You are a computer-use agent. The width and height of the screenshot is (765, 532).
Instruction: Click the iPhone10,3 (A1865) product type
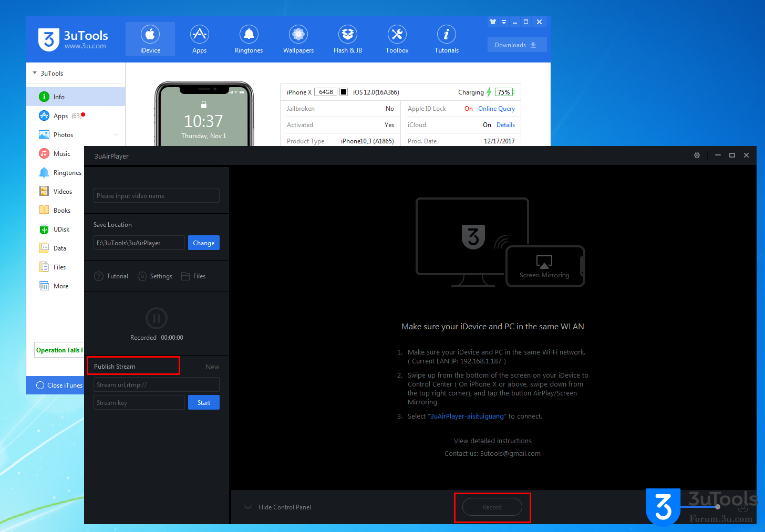point(367,141)
